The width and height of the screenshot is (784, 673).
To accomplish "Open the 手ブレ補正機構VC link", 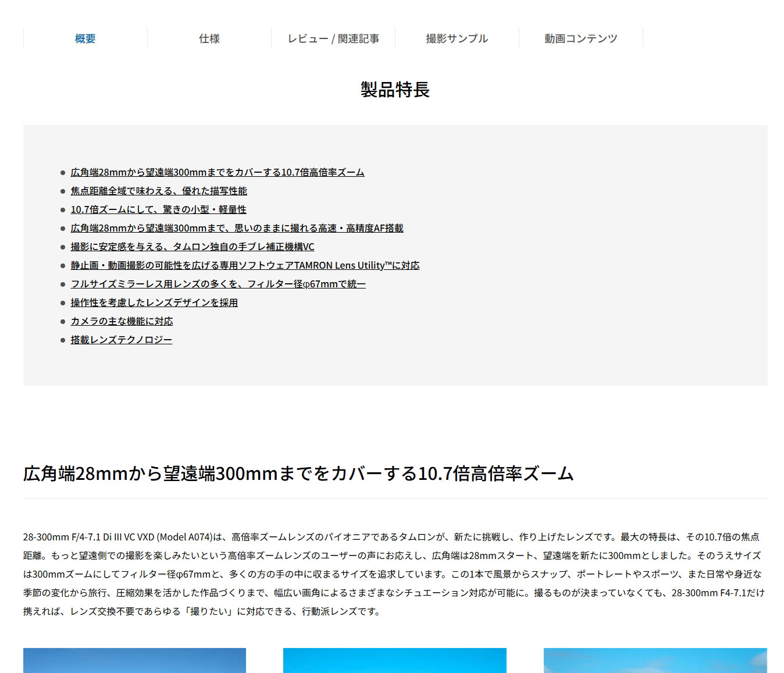I will [193, 247].
